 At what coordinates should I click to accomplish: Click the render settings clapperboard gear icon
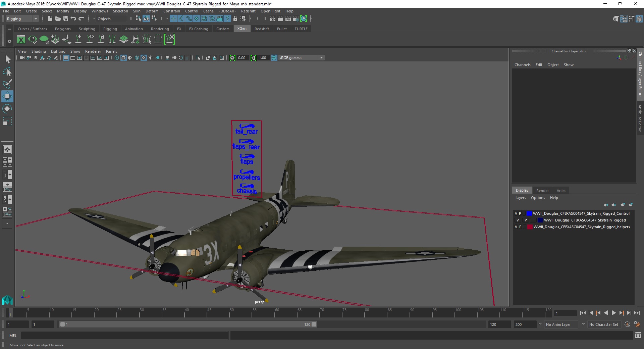(x=296, y=19)
